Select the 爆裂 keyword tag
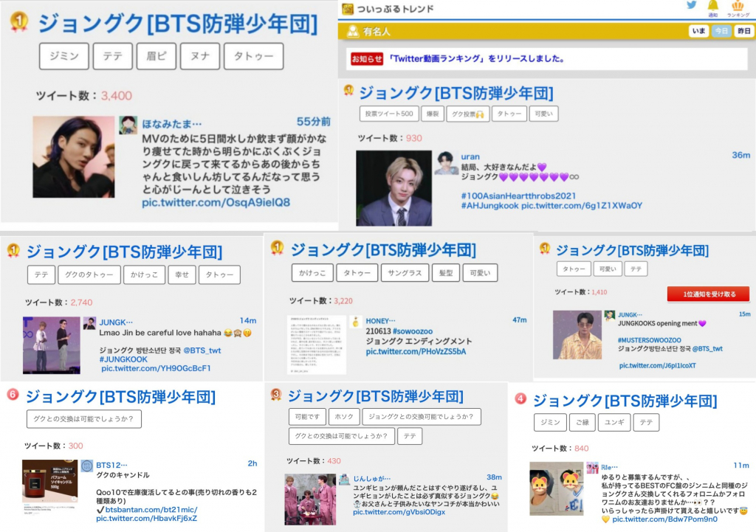Image resolution: width=756 pixels, height=532 pixels. [433, 114]
